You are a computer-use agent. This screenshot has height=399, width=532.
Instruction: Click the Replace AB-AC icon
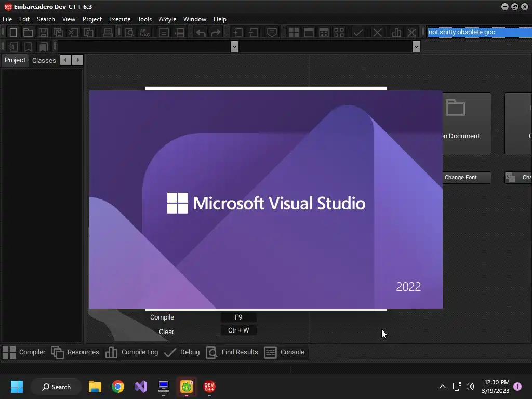point(145,33)
